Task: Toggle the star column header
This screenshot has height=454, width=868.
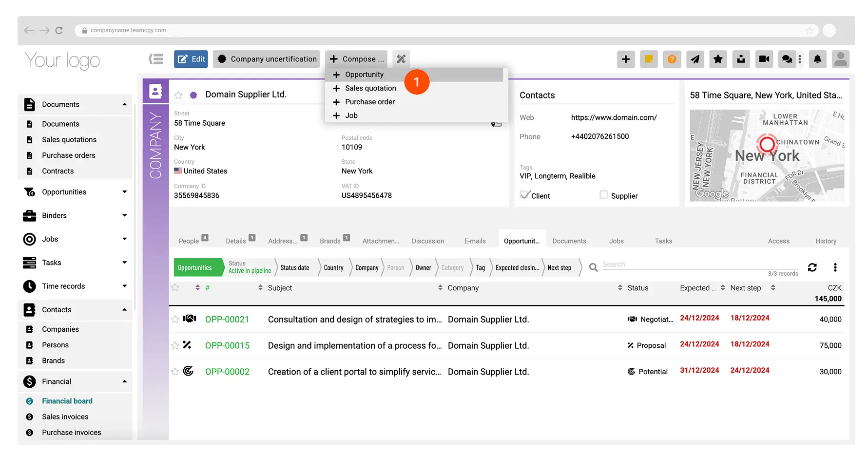Action: tap(175, 287)
